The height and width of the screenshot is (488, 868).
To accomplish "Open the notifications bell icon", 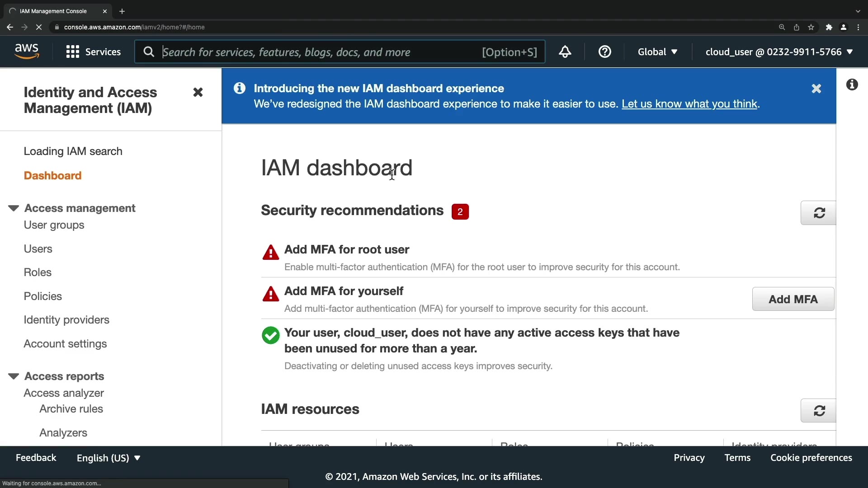I will [565, 52].
